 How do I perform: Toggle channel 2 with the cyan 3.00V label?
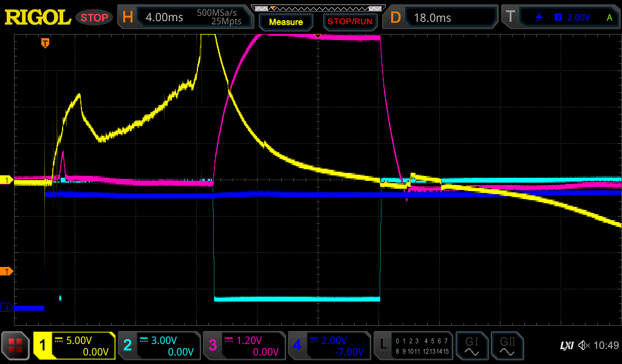159,346
